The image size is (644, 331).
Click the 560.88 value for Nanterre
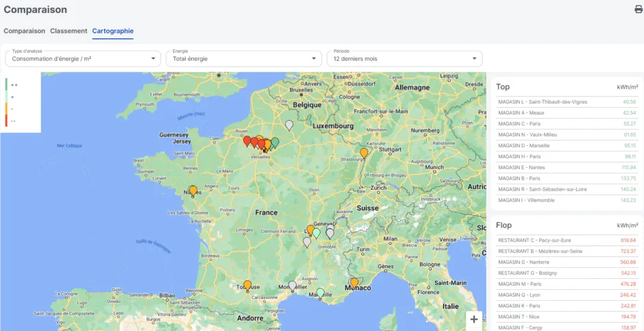[x=629, y=262]
